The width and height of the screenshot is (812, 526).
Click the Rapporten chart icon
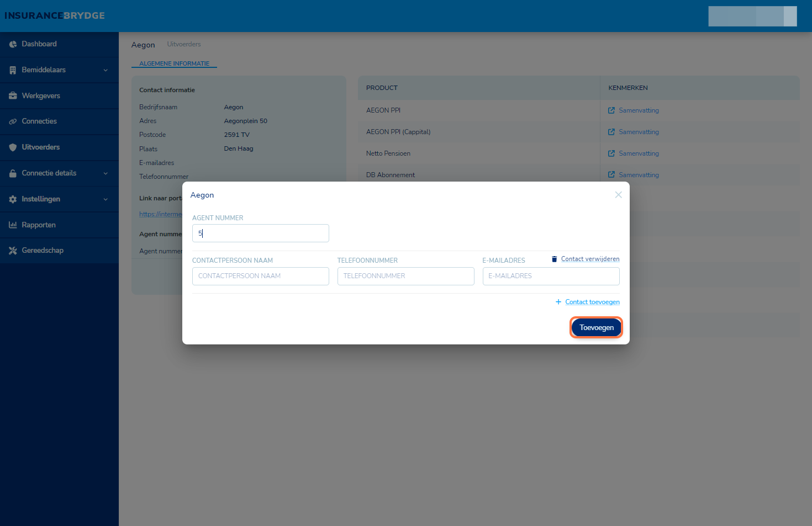[13, 225]
